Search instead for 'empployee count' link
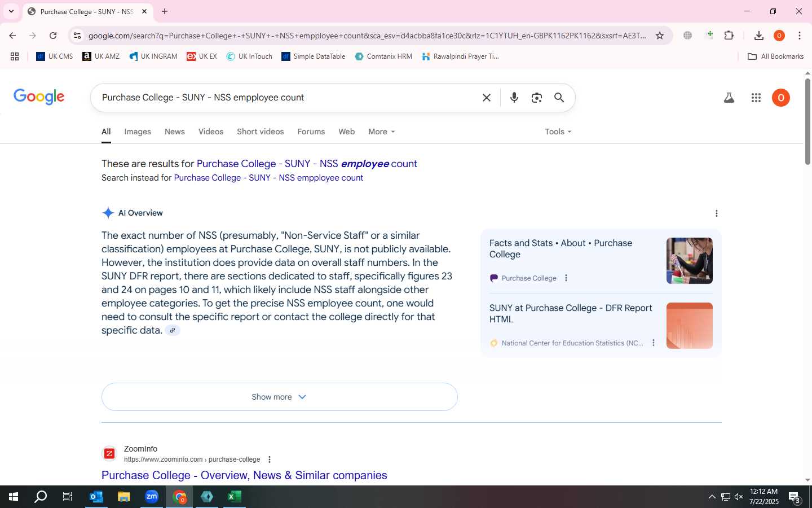 point(268,178)
